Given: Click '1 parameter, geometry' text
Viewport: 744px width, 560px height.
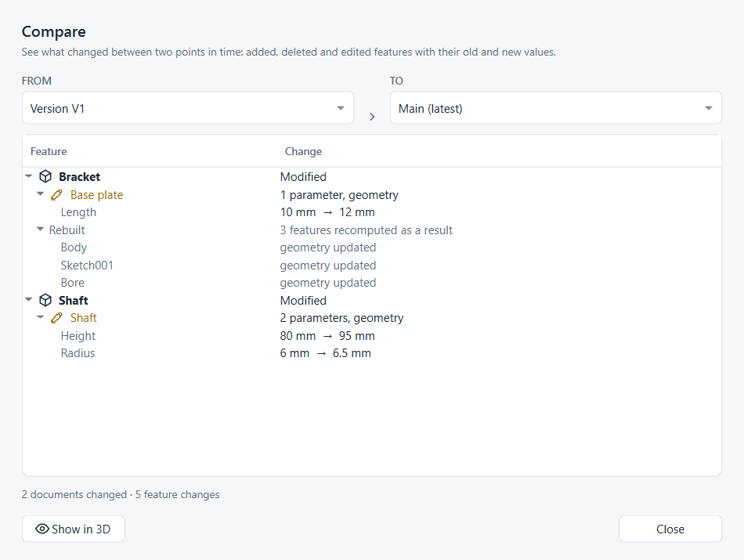Looking at the screenshot, I should [x=339, y=195].
